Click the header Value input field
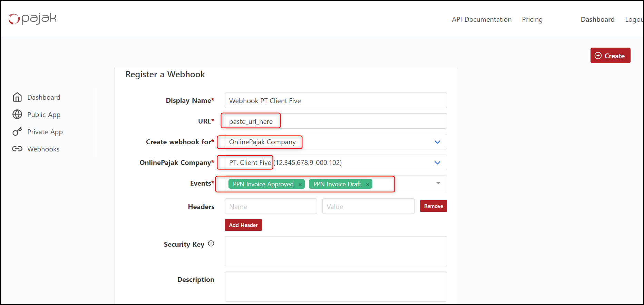This screenshot has width=644, height=305. coord(368,206)
